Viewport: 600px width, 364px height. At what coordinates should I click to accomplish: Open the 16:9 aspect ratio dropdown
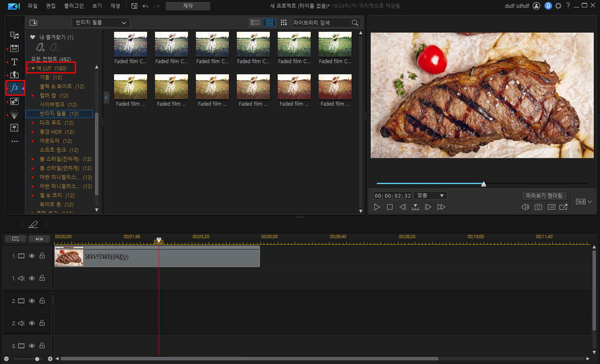(x=584, y=202)
